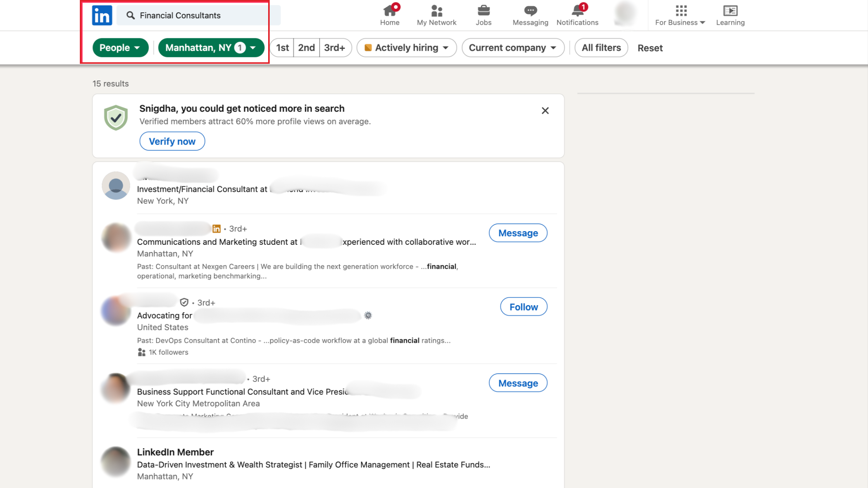This screenshot has height=488, width=868.
Task: Toggle the 3rd+ connections filter
Action: [x=335, y=48]
